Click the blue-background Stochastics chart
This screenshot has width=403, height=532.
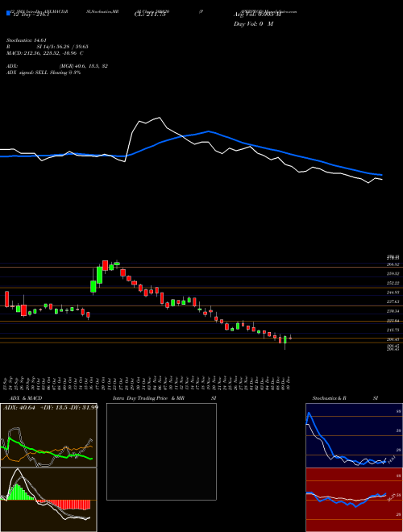[354, 435]
